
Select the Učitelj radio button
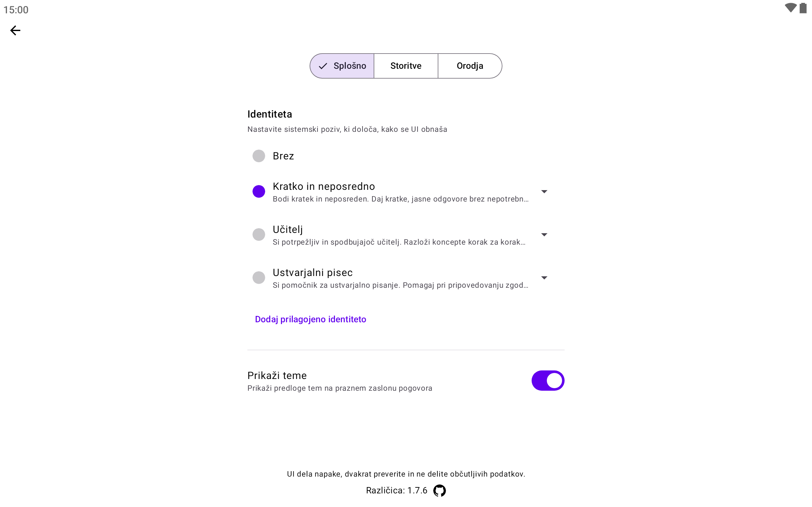pyautogui.click(x=259, y=234)
